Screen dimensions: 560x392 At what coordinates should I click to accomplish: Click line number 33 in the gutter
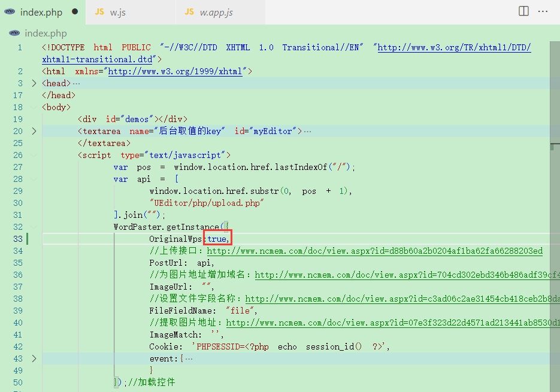coord(18,239)
